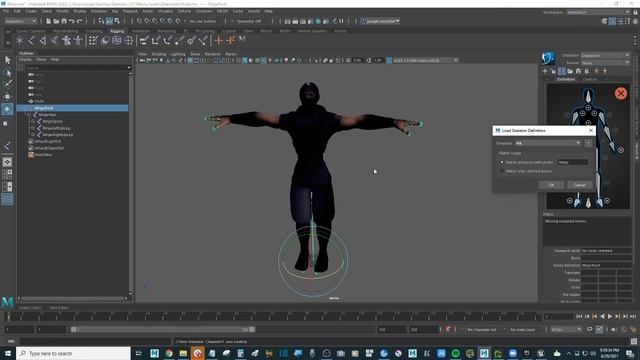Toggle the loop playback button on range bar

(589, 329)
